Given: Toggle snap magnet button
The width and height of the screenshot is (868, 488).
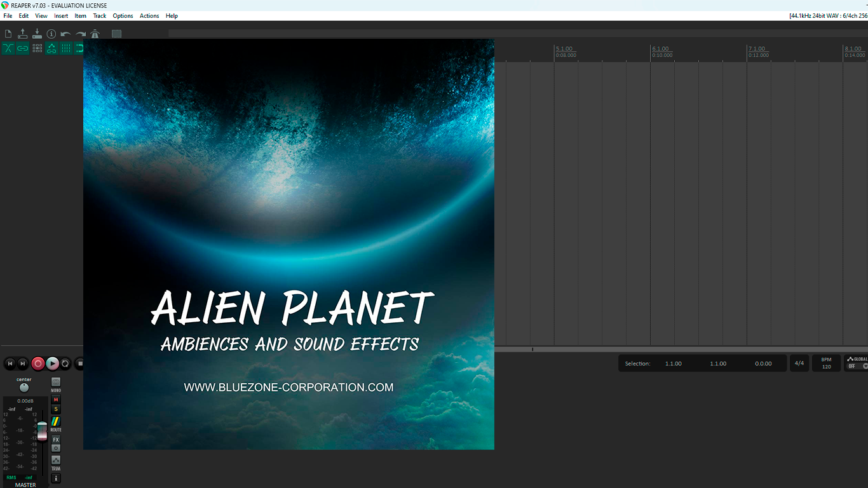Looking at the screenshot, I should pos(79,48).
